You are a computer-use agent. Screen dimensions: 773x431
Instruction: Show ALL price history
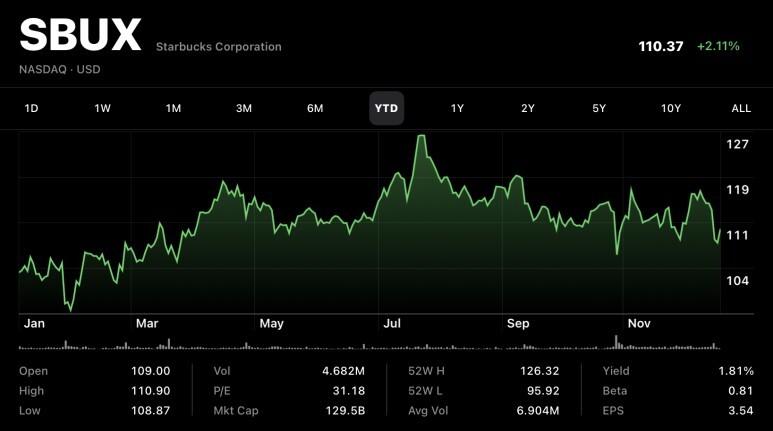pyautogui.click(x=741, y=108)
